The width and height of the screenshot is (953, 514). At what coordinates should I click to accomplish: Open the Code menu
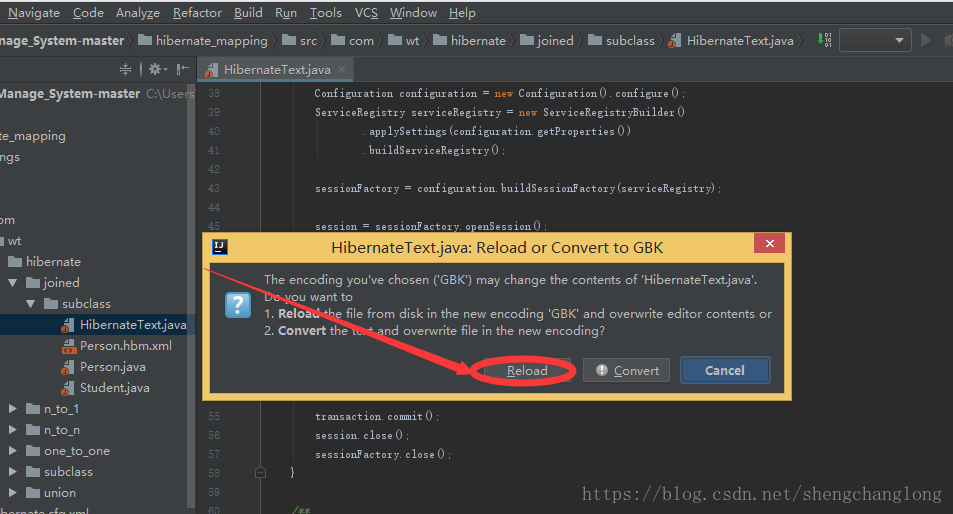(x=88, y=13)
